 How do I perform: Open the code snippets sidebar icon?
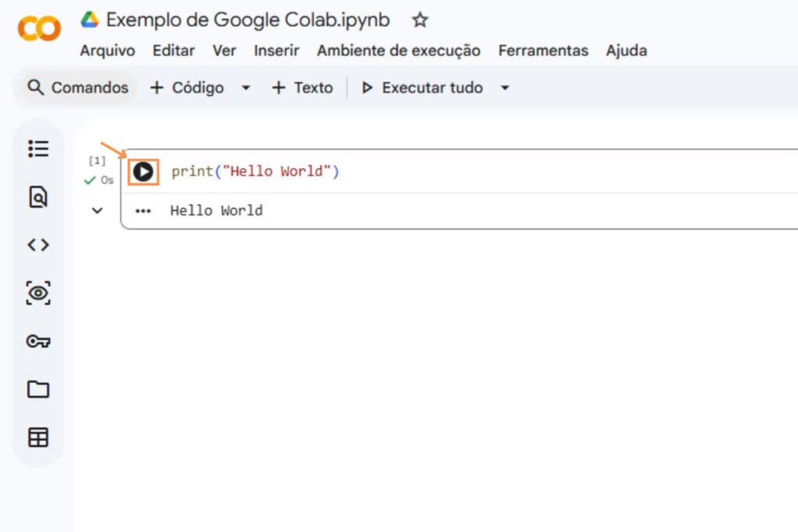38,245
